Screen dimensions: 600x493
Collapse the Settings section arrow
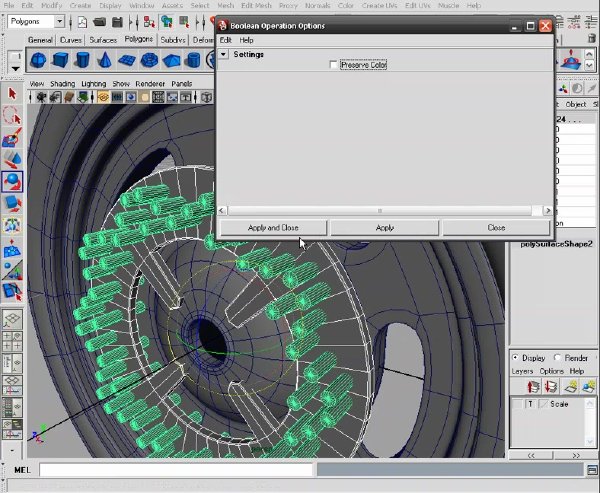223,54
